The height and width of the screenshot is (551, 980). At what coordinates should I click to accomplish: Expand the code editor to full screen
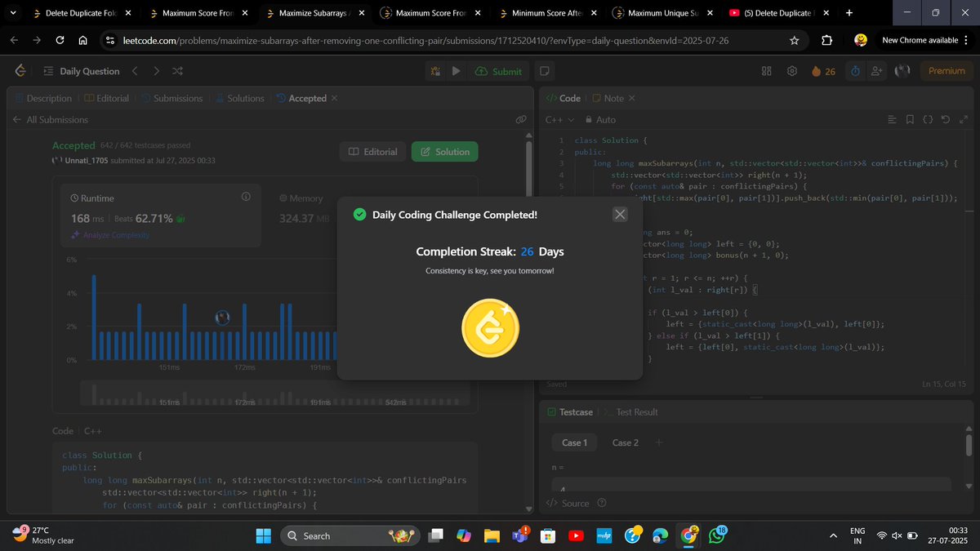[x=964, y=119]
